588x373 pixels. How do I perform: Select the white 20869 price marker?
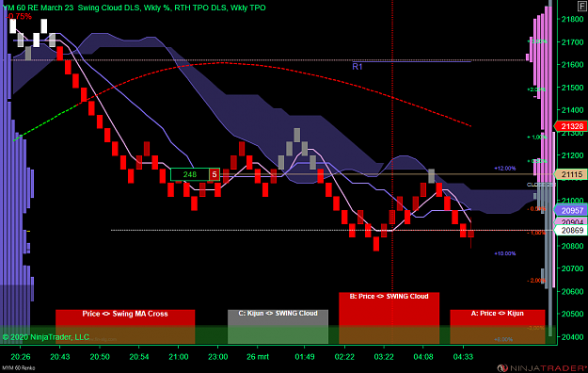(x=571, y=230)
